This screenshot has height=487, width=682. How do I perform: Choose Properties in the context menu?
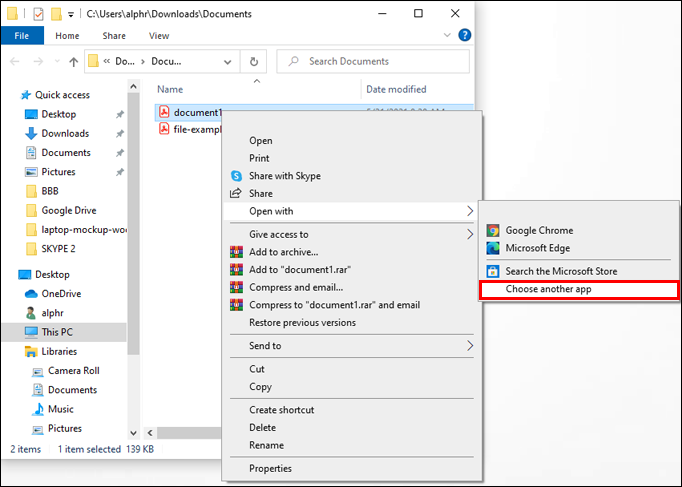point(352,468)
